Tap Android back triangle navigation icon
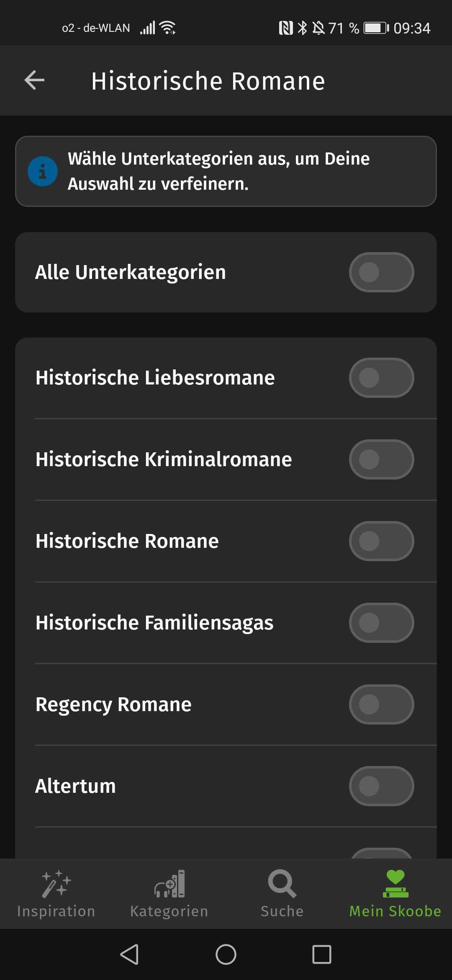Image resolution: width=452 pixels, height=980 pixels. 130,954
